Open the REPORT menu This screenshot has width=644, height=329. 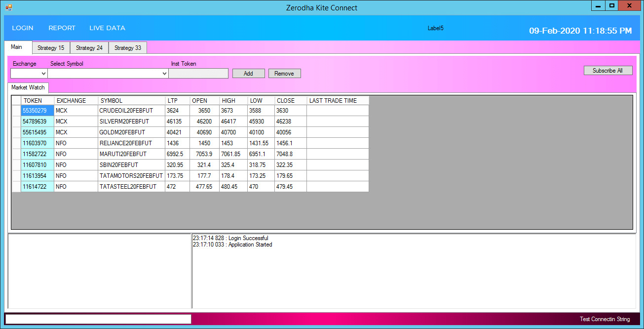[x=62, y=28]
